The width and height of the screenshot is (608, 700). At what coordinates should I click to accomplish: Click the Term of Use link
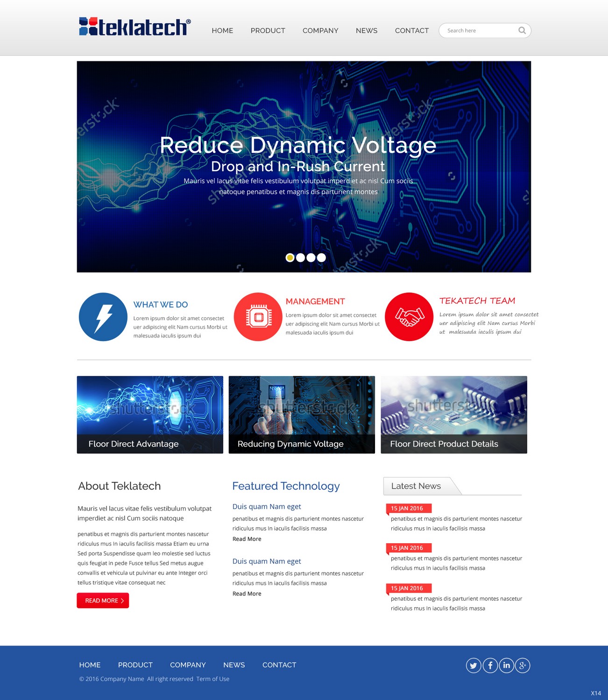[213, 679]
